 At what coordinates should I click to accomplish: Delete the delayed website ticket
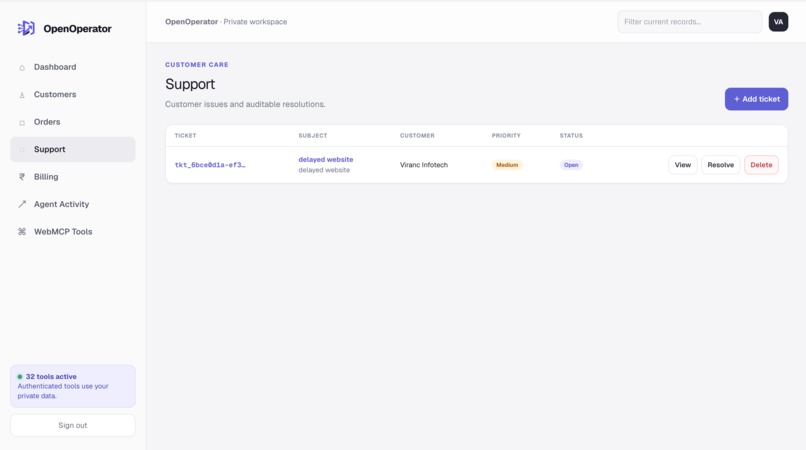[x=761, y=165]
